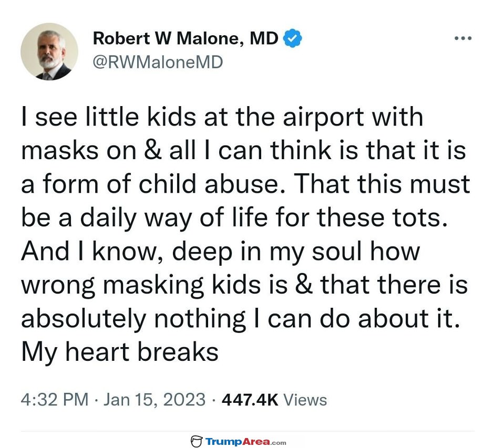Open the circular profile avatar photo
494x448 pixels.
49,51
